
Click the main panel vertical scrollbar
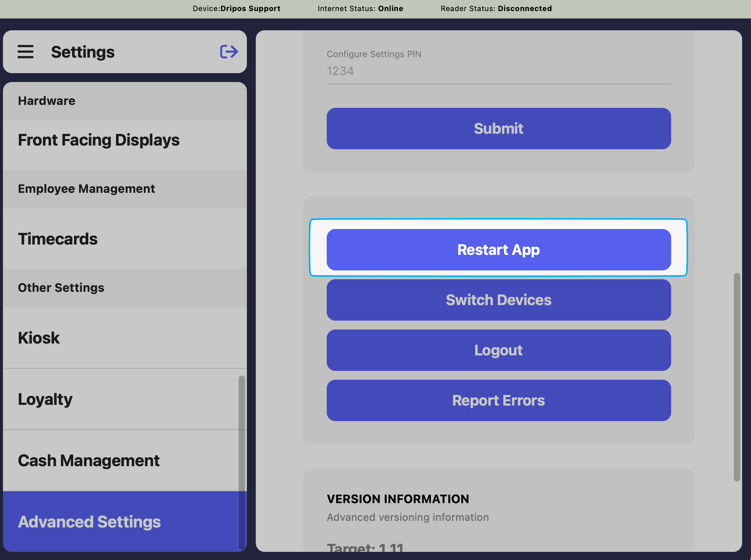pos(737,377)
